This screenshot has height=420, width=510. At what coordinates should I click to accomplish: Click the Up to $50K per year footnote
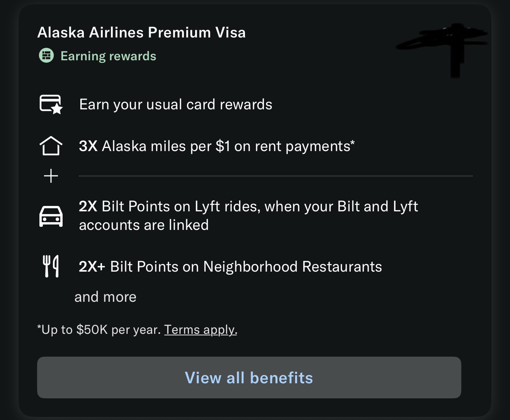click(x=99, y=330)
